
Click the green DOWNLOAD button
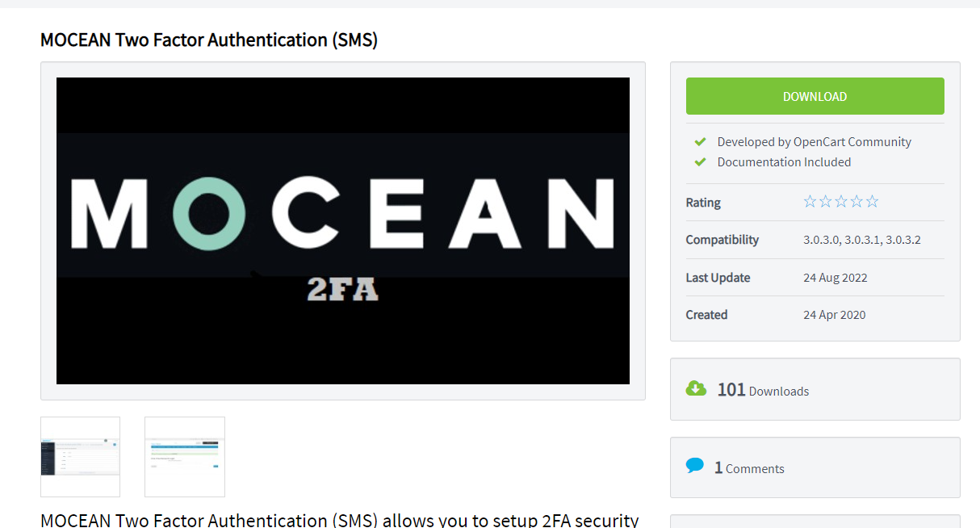tap(815, 96)
